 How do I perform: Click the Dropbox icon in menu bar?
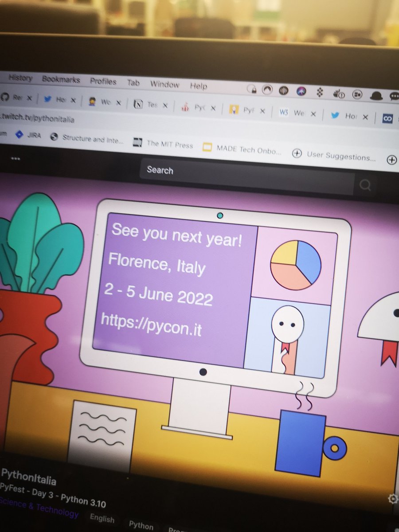tap(320, 93)
